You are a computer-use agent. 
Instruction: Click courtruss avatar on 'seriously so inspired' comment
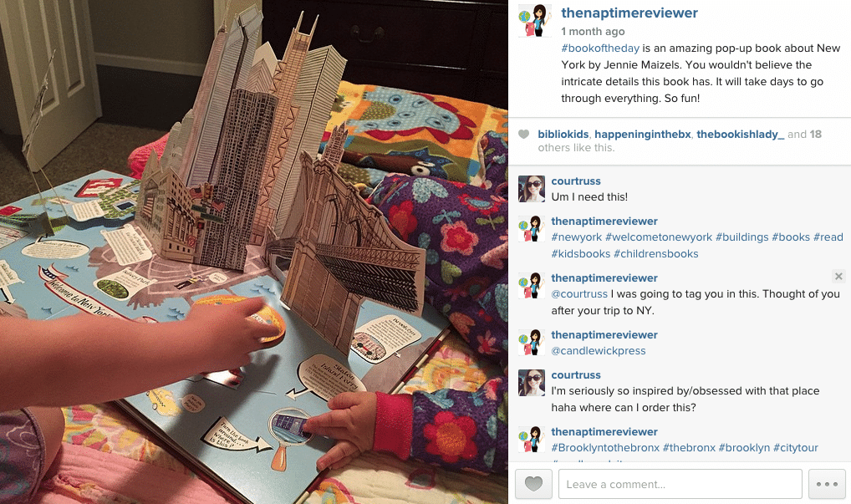pos(532,383)
